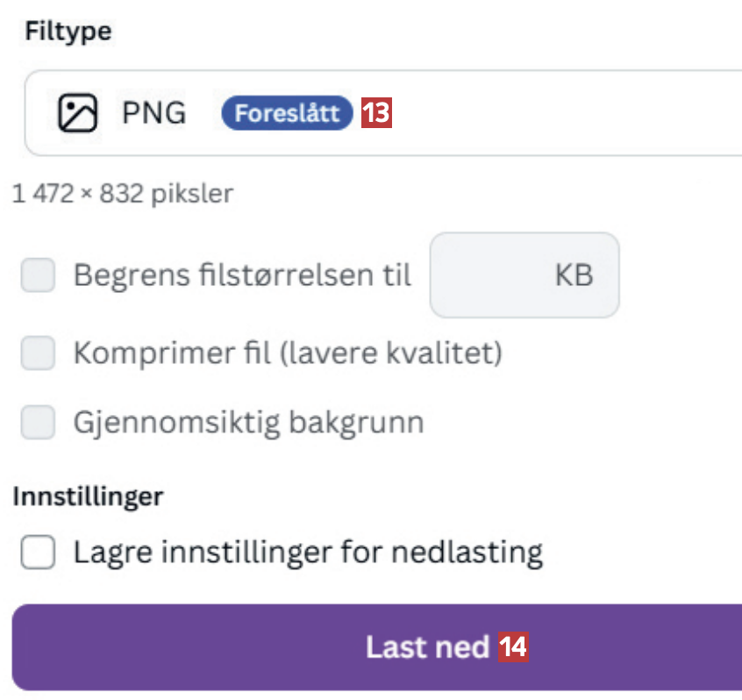
Task: Click the image icon beside PNG
Action: pyautogui.click(x=77, y=113)
